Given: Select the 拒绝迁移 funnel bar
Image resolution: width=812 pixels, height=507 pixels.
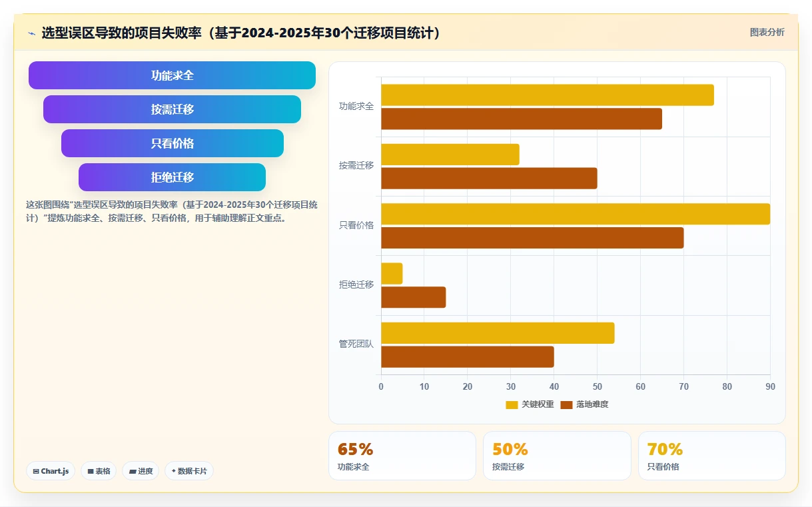Looking at the screenshot, I should coord(172,177).
